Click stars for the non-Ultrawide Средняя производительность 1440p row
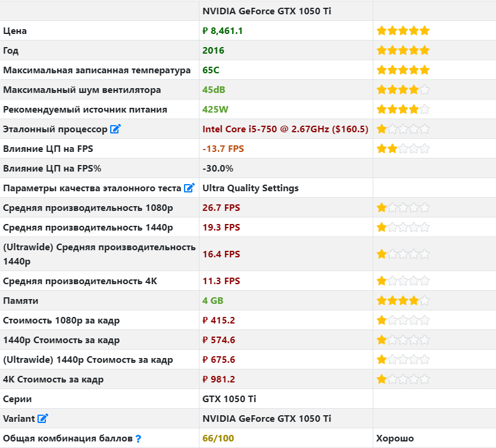 click(x=403, y=227)
